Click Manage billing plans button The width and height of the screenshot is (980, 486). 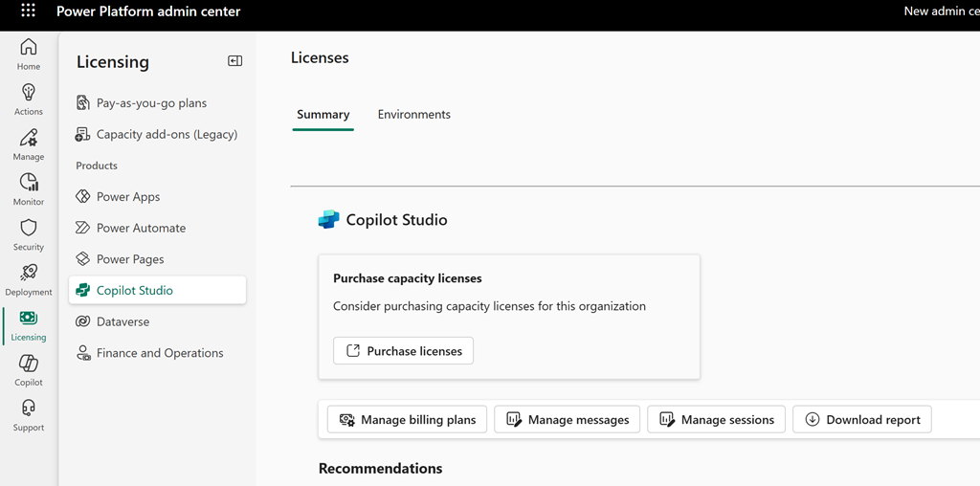408,420
